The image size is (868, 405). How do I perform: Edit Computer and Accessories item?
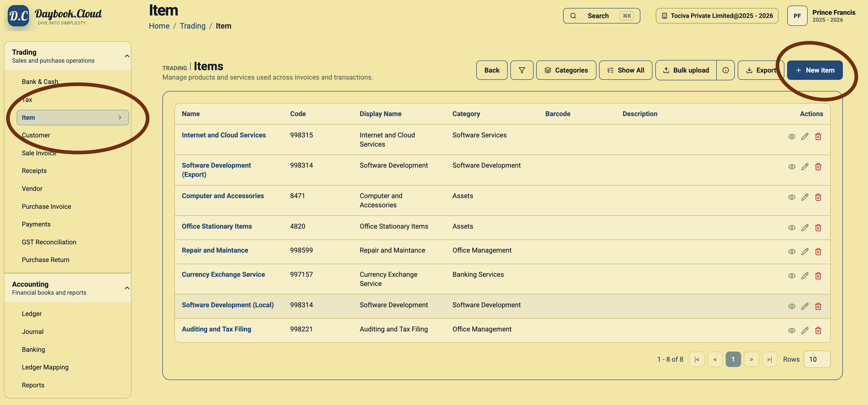pyautogui.click(x=805, y=197)
